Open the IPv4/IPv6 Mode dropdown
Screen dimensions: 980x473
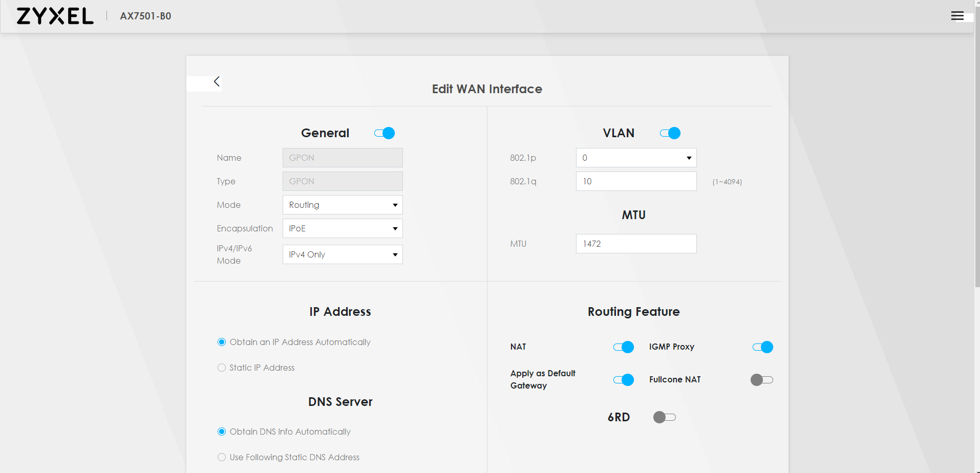tap(343, 254)
